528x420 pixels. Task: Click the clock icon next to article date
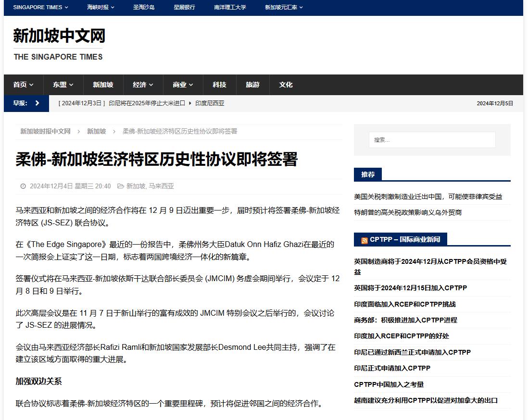pyautogui.click(x=23, y=186)
